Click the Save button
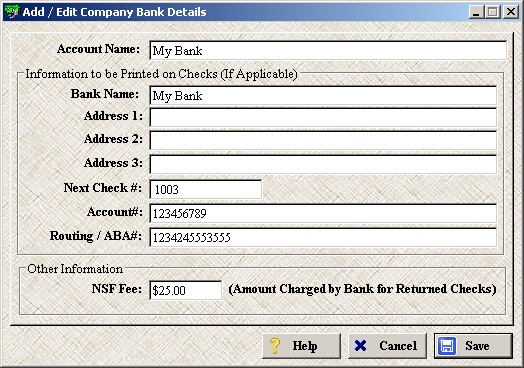Image resolution: width=524 pixels, height=368 pixels. 473,346
